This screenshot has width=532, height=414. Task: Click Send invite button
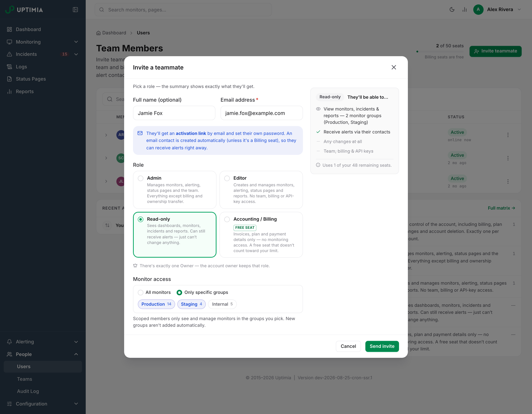pos(382,346)
